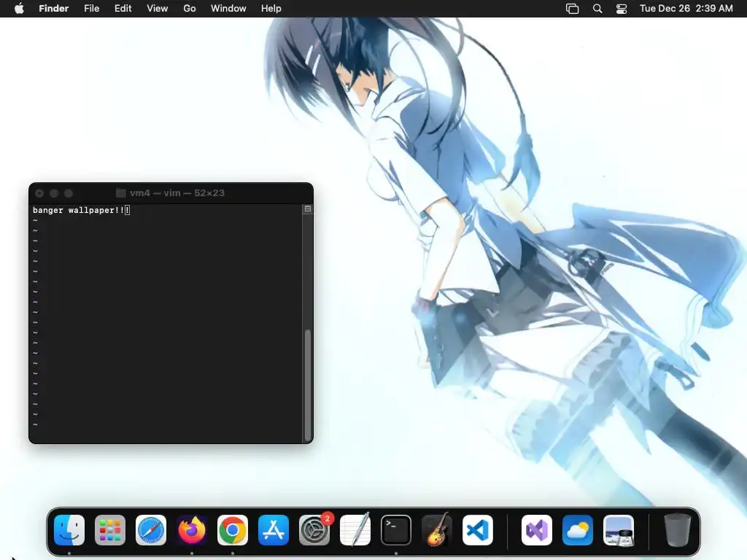Viewport: 747px width, 560px height.
Task: Open the Weather app icon
Action: click(578, 530)
